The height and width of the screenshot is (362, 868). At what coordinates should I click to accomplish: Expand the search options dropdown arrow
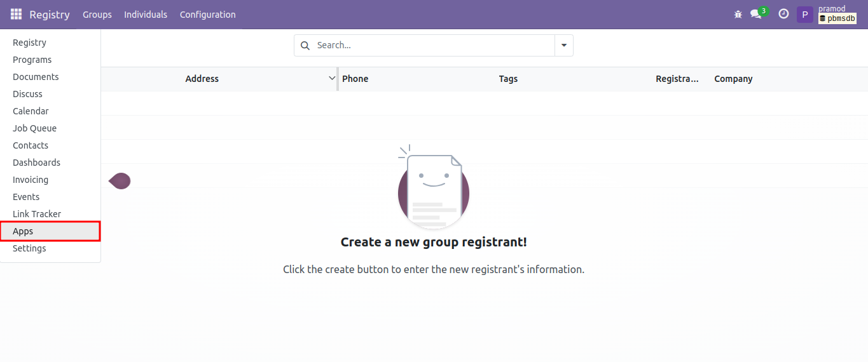(564, 46)
